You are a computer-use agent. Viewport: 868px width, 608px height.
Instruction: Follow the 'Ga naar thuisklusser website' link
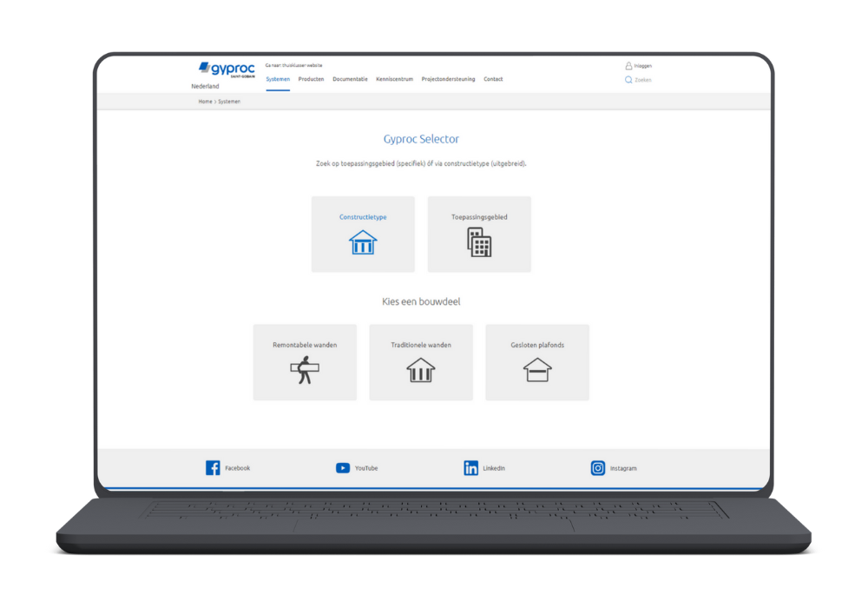(294, 65)
